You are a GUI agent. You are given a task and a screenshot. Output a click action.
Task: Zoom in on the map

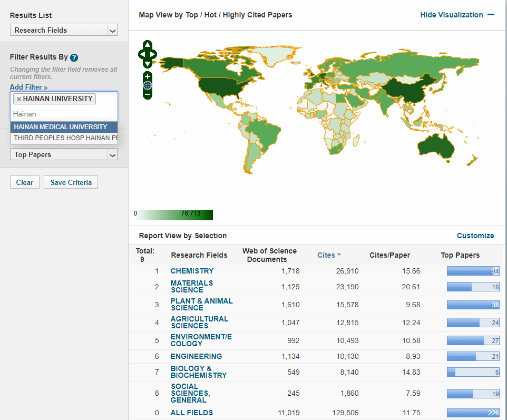coord(148,76)
